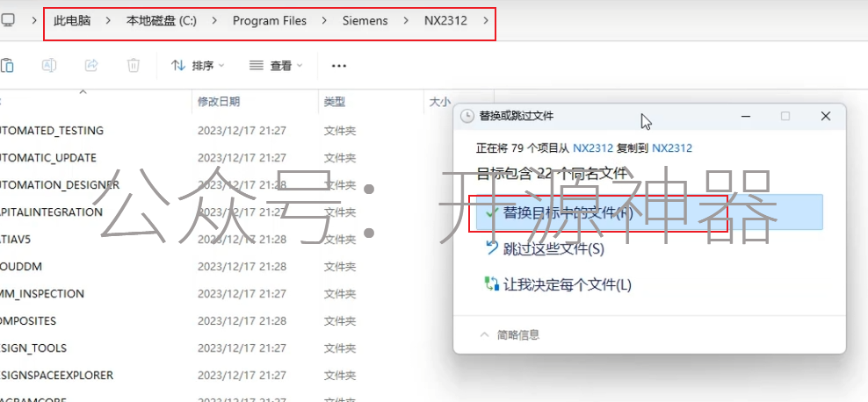Viewport: 868px width, 402px height.
Task: Expand chevron after NX2312 in breadcrumb
Action: pos(486,21)
